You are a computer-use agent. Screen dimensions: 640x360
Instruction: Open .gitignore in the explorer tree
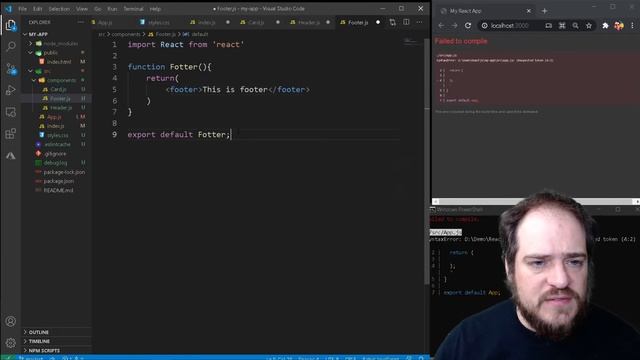[x=55, y=153]
